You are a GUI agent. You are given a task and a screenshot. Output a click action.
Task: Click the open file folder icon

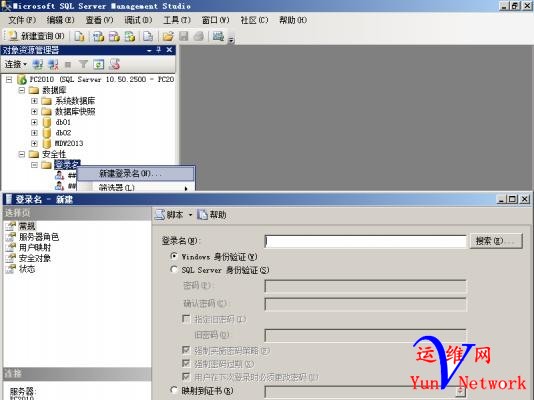[x=168, y=36]
